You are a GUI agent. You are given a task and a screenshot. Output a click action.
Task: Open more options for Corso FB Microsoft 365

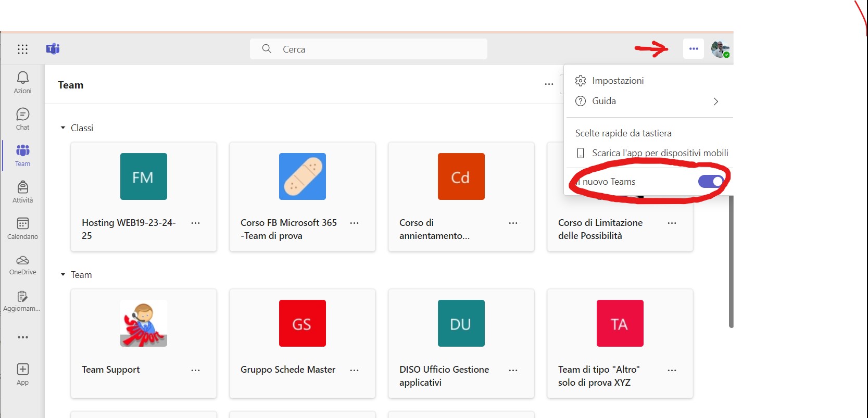tap(355, 223)
